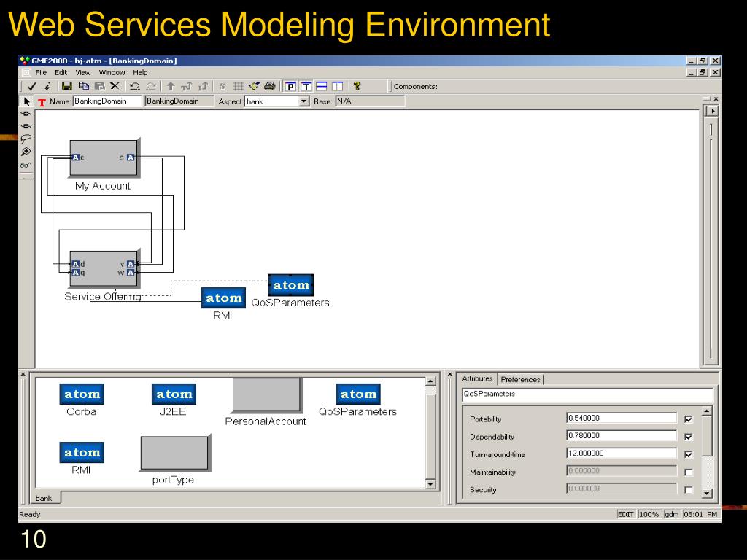
Task: Uncheck the Portability attribute checkbox
Action: click(x=688, y=419)
